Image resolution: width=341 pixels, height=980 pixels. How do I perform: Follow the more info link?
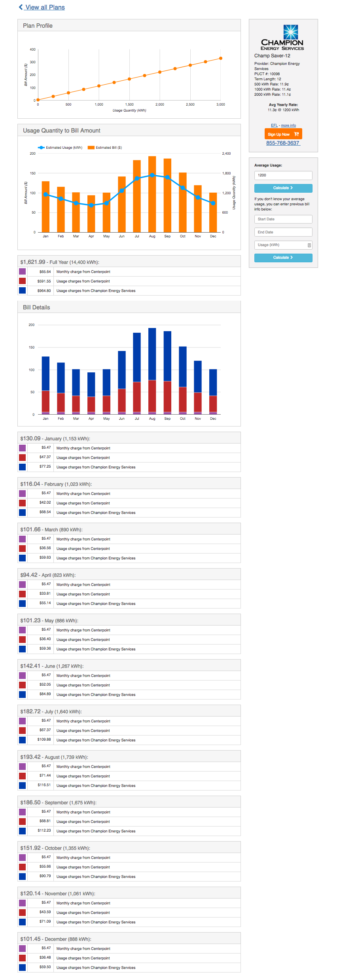click(288, 125)
